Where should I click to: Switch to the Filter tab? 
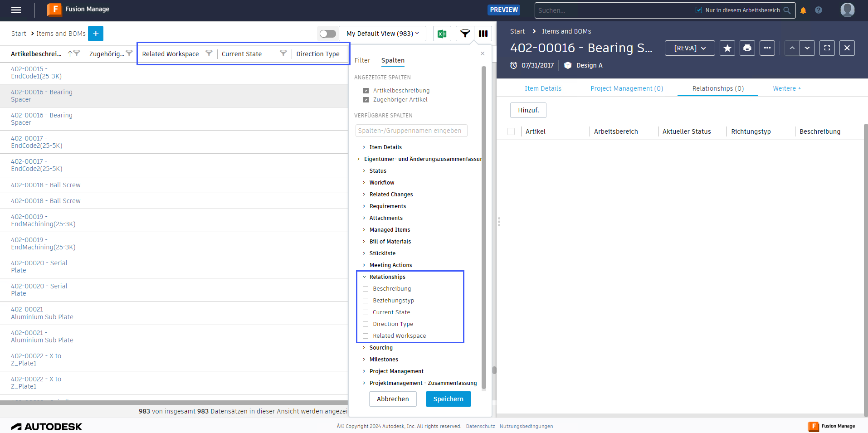pos(362,60)
